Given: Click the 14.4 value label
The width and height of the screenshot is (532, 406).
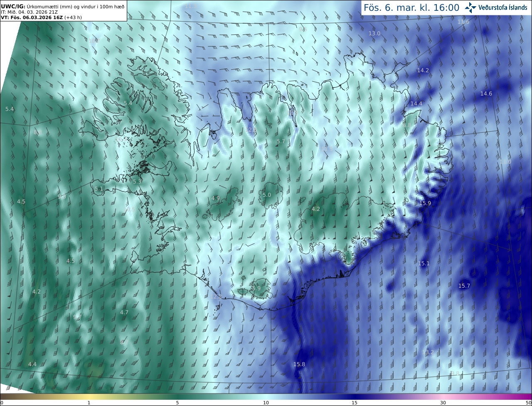Looking at the screenshot, I should (416, 104).
